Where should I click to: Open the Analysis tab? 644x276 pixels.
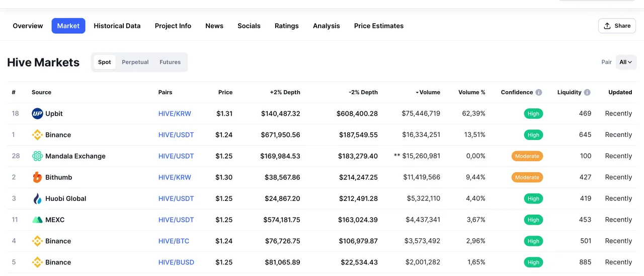(x=327, y=26)
